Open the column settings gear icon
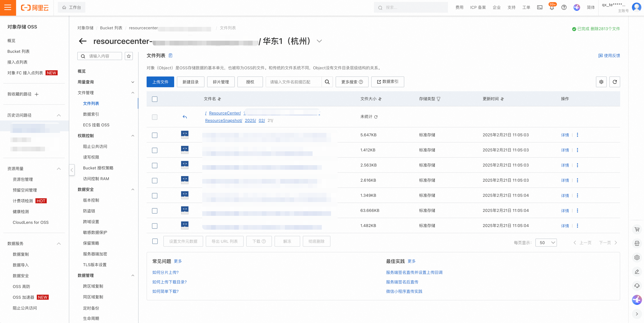Screen dimensions: 644x323 point(601,82)
